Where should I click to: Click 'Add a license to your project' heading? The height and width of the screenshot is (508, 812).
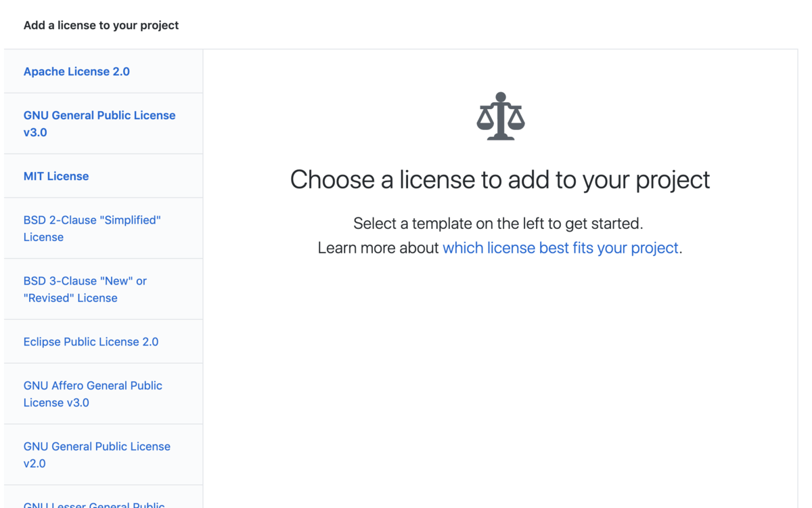(101, 25)
